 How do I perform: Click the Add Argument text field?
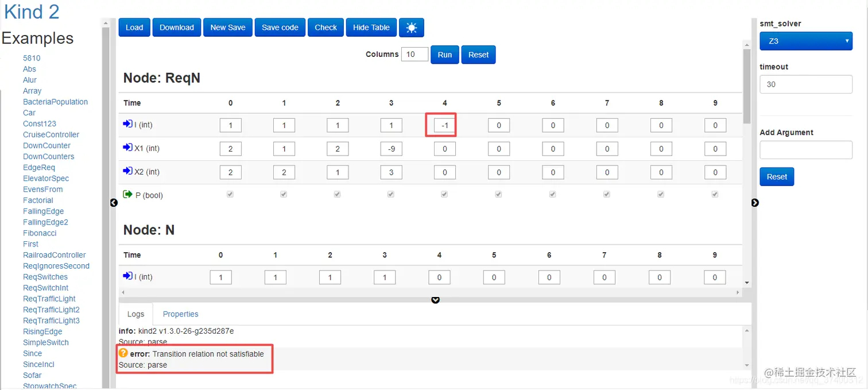(806, 150)
